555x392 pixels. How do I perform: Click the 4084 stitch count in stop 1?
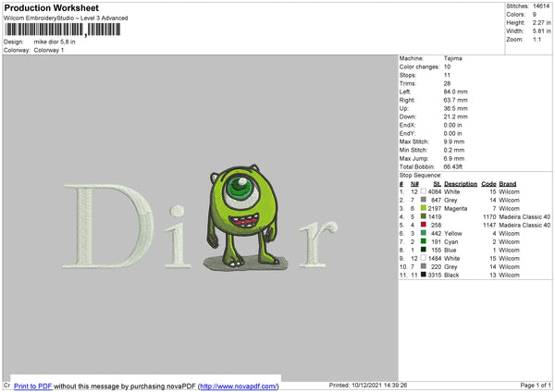tap(435, 191)
